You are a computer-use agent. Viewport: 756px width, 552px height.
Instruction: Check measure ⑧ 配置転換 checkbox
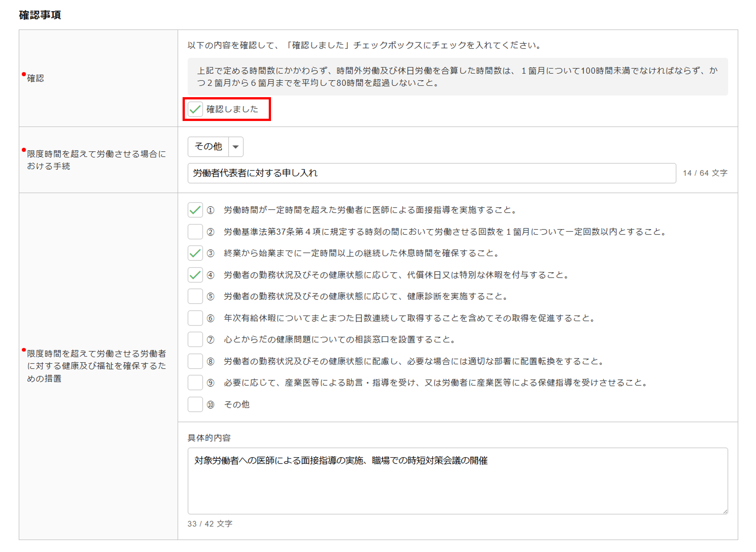point(195,361)
